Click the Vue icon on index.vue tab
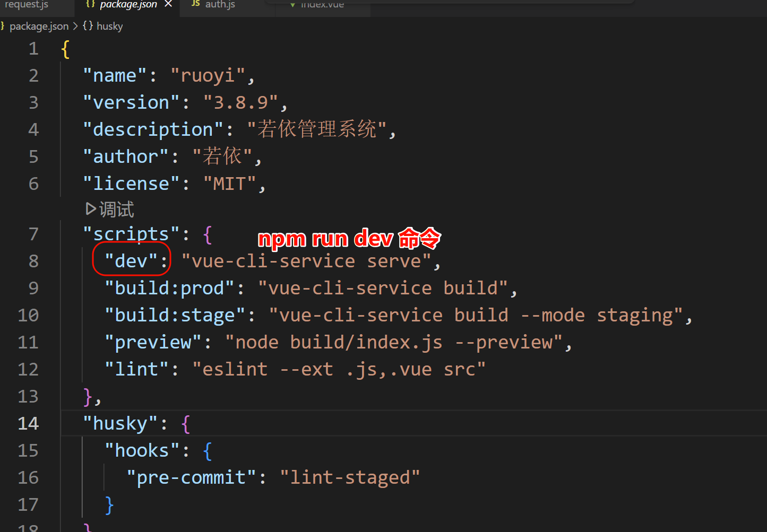This screenshot has height=532, width=767. (292, 4)
